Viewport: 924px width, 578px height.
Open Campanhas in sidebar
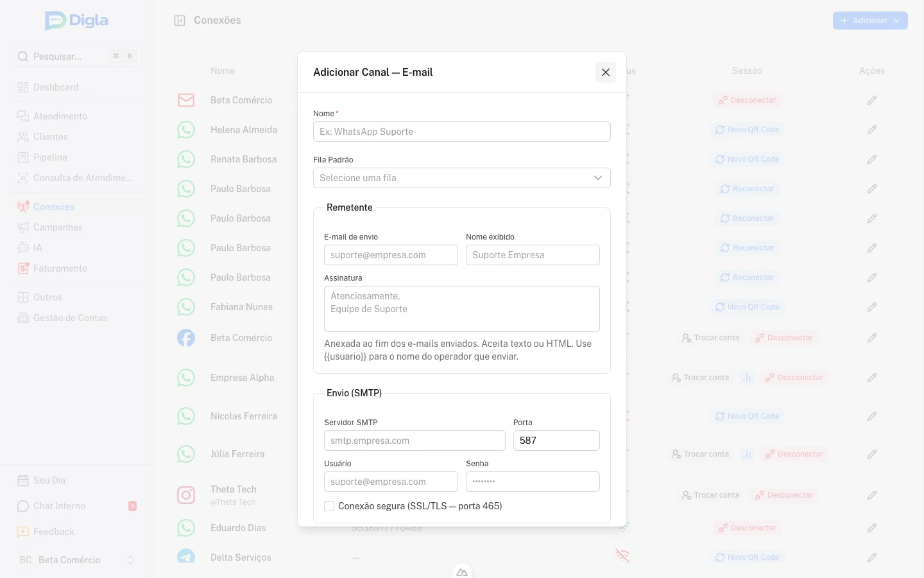pyautogui.click(x=76, y=227)
